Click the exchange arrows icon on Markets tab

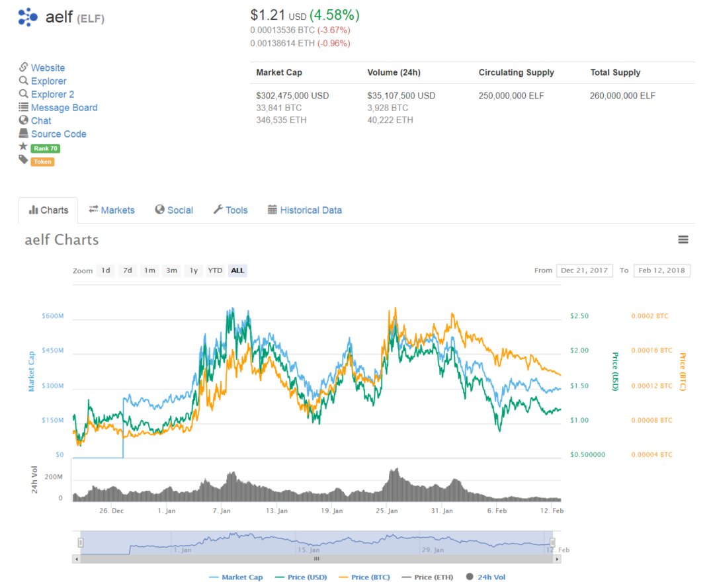93,209
